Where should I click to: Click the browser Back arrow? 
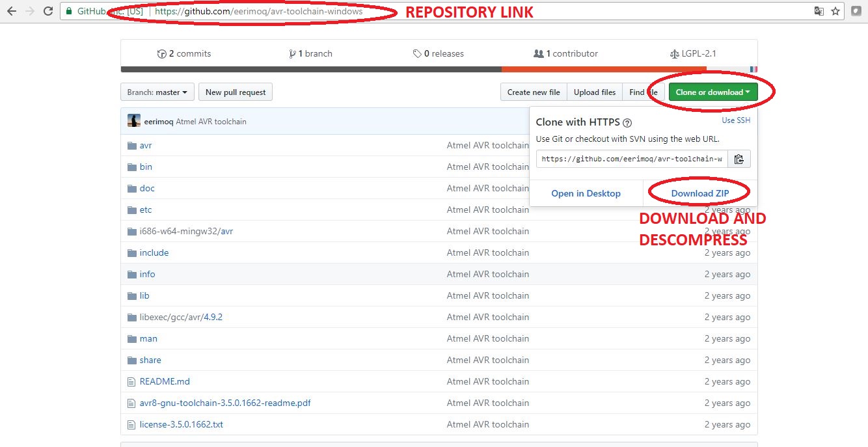click(x=11, y=11)
